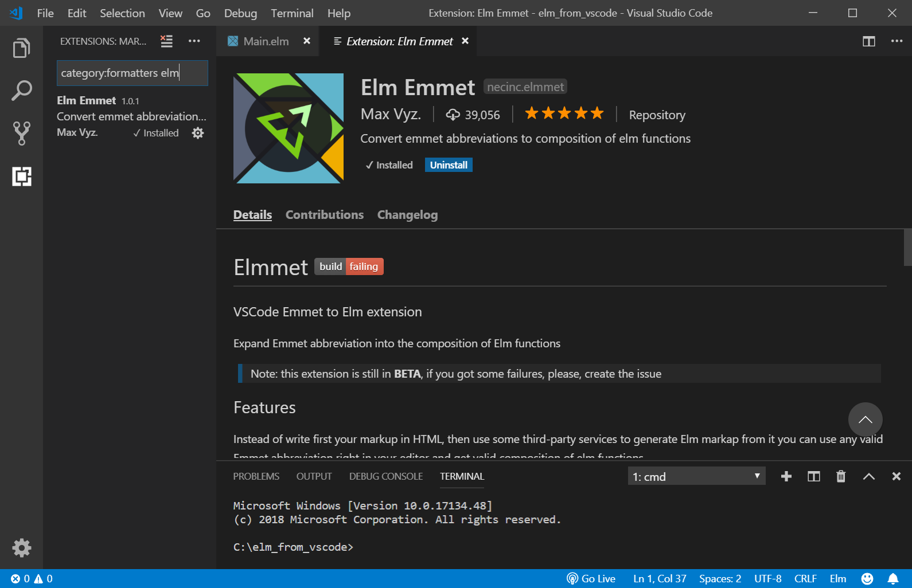Open the terminal selector dropdown '1: cmd'
The height and width of the screenshot is (588, 912).
(x=696, y=476)
